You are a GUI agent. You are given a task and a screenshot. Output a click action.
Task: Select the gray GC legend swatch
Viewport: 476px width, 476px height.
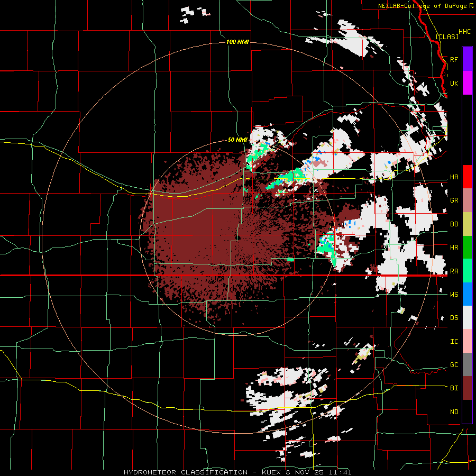[x=467, y=364]
